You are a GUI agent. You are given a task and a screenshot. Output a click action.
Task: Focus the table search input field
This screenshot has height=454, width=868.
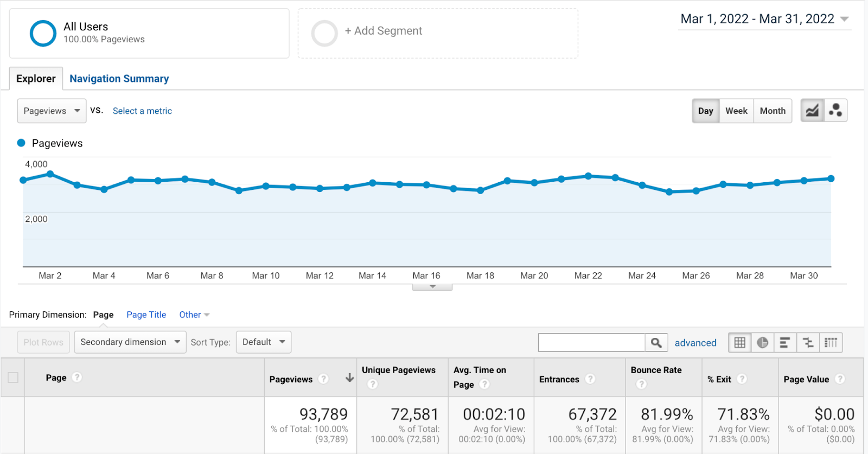point(591,343)
